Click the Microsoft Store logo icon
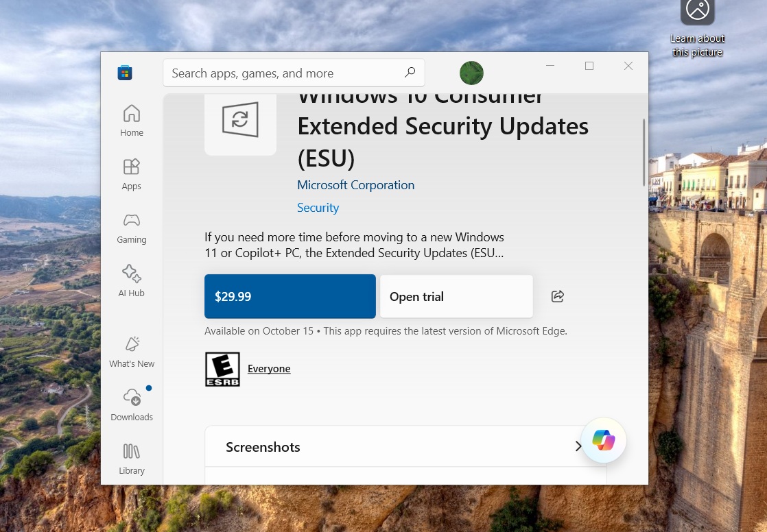The height and width of the screenshot is (532, 767). pyautogui.click(x=125, y=73)
